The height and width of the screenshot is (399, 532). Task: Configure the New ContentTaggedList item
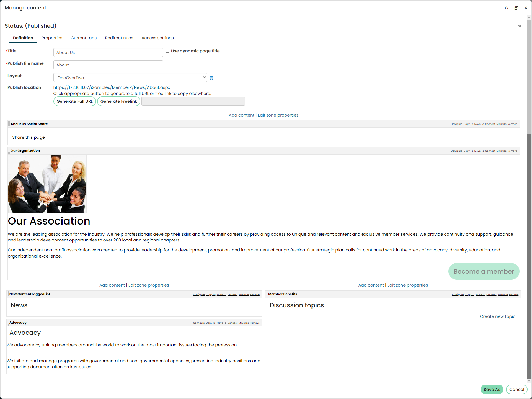coord(199,294)
